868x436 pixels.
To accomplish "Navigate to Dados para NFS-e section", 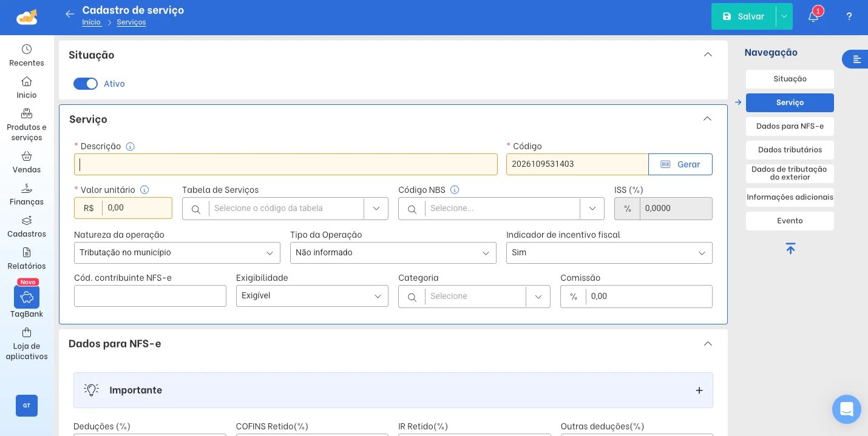I will 790,126.
